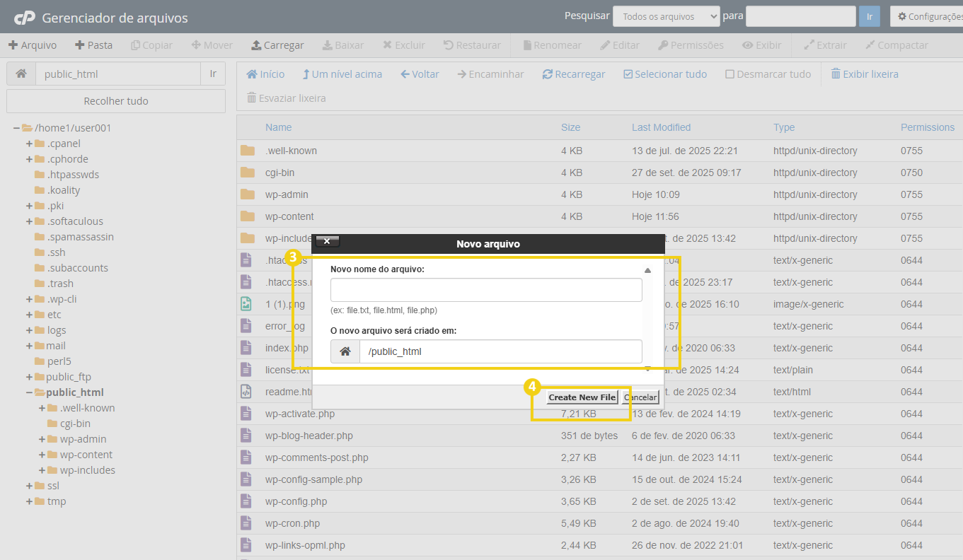Screen dimensions: 963x560
Task: Go up with Um nível acima
Action: tap(342, 74)
